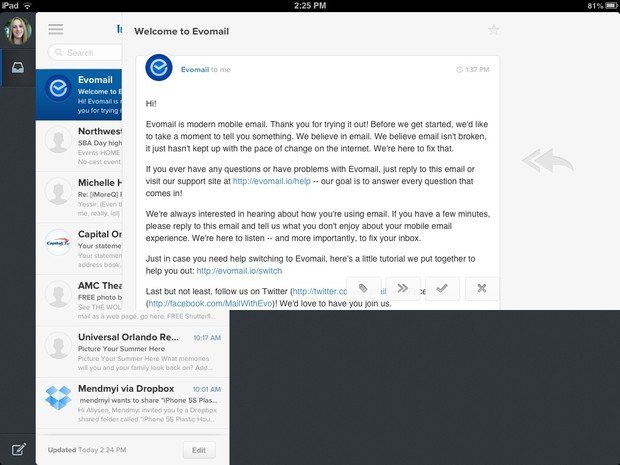Open Universal Orlando Resort email
Image resolution: width=620 pixels, height=465 pixels.
coord(132,352)
